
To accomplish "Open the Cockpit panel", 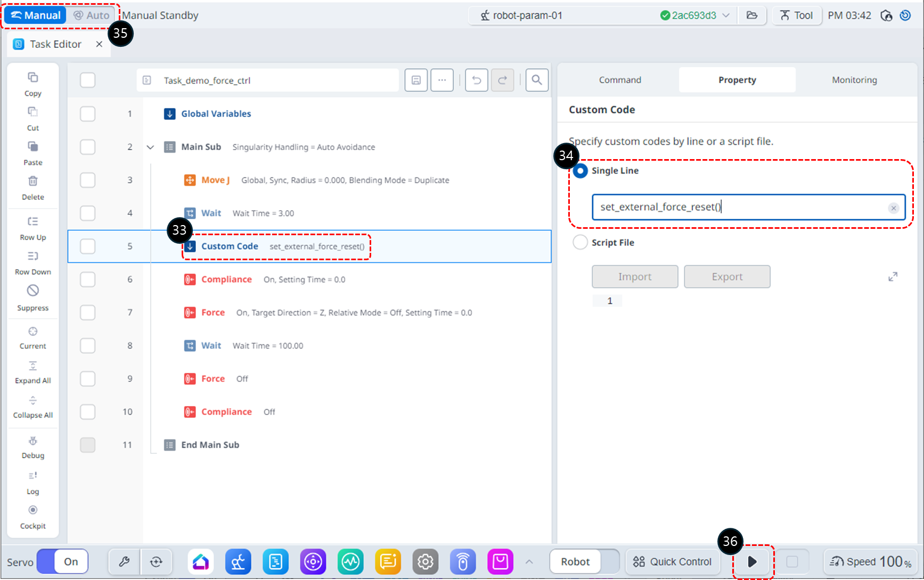I will [32, 511].
